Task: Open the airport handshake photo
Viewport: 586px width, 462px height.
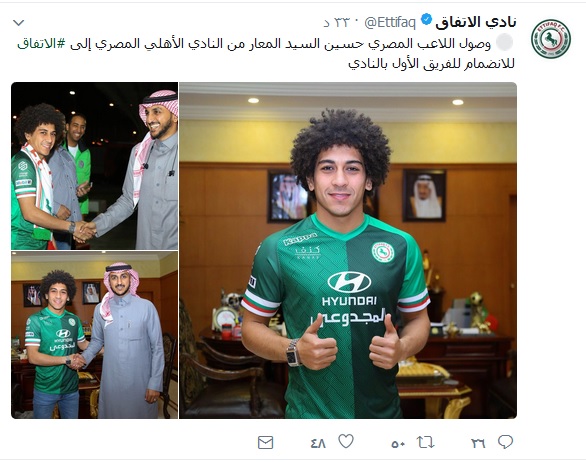Action: pyautogui.click(x=95, y=166)
